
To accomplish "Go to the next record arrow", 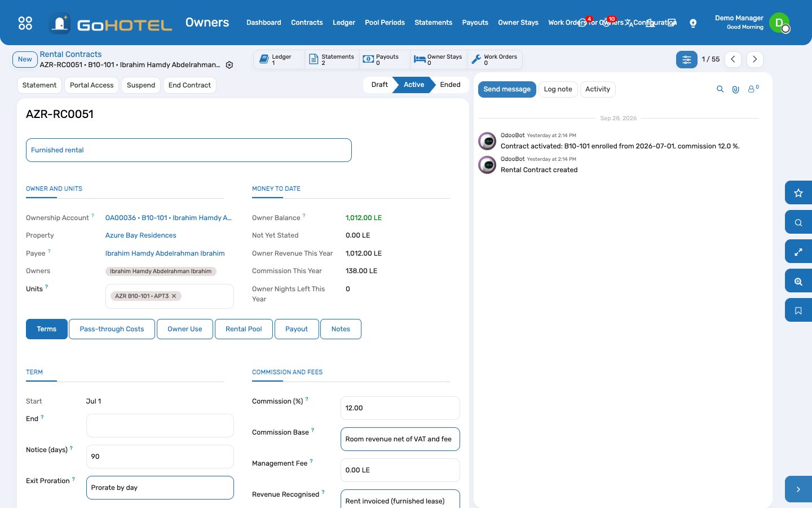I will point(755,59).
